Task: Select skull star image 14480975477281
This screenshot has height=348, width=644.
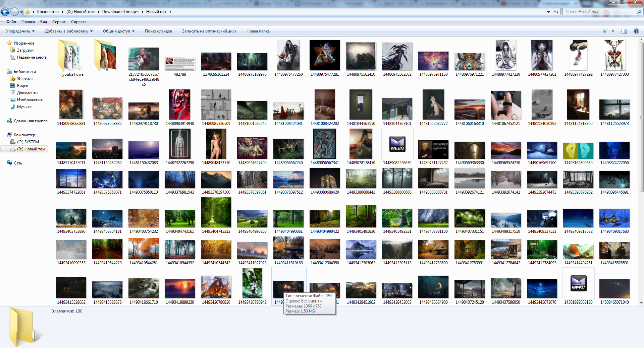Action: (x=325, y=55)
